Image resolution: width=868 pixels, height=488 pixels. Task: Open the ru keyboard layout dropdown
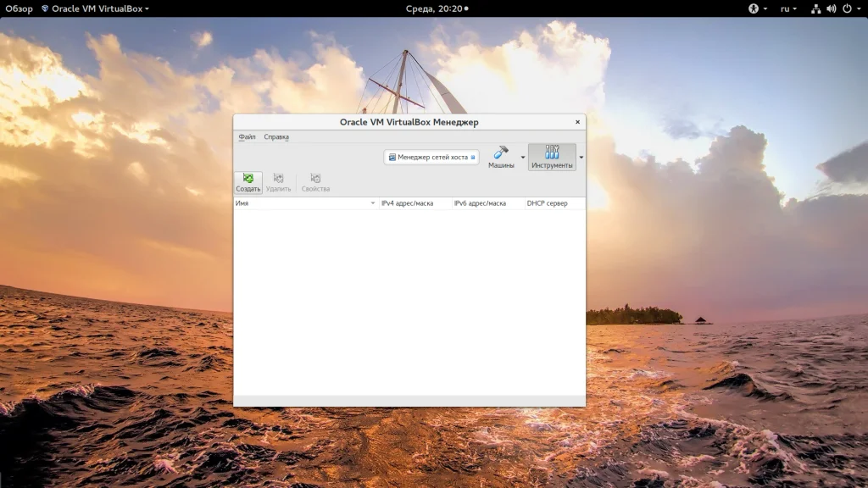tap(788, 8)
